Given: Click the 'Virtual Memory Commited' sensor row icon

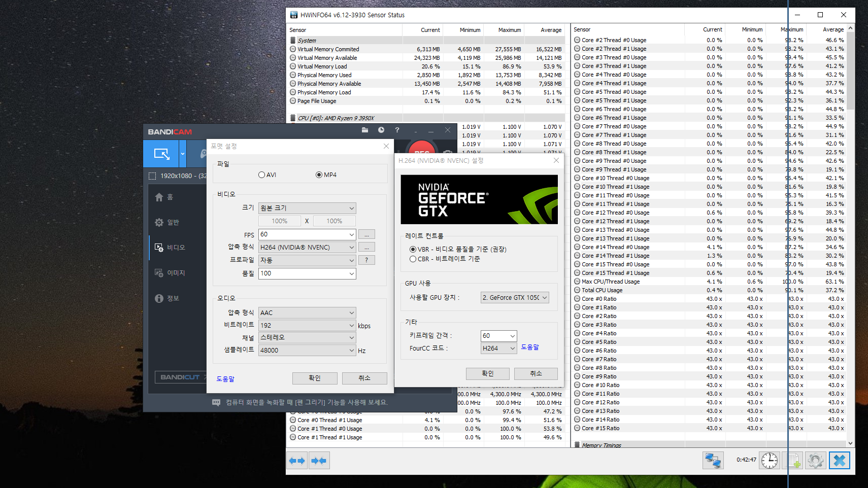Looking at the screenshot, I should [293, 49].
